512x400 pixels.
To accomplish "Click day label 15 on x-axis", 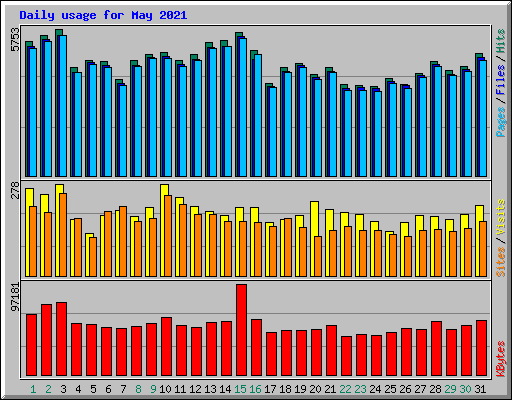I will (240, 389).
